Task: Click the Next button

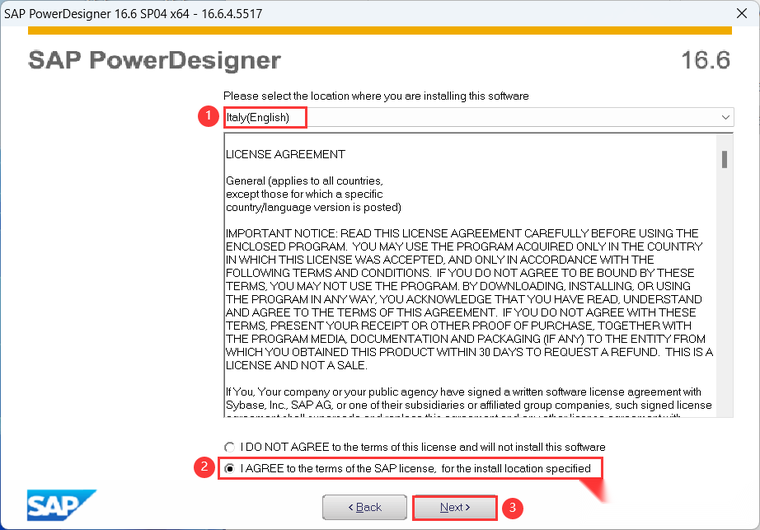Action: coord(455,507)
